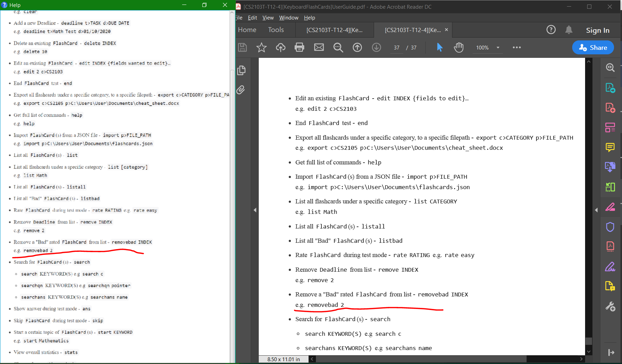Click Help window scroll up arrow
Image resolution: width=622 pixels, height=364 pixels.
[x=232, y=13]
